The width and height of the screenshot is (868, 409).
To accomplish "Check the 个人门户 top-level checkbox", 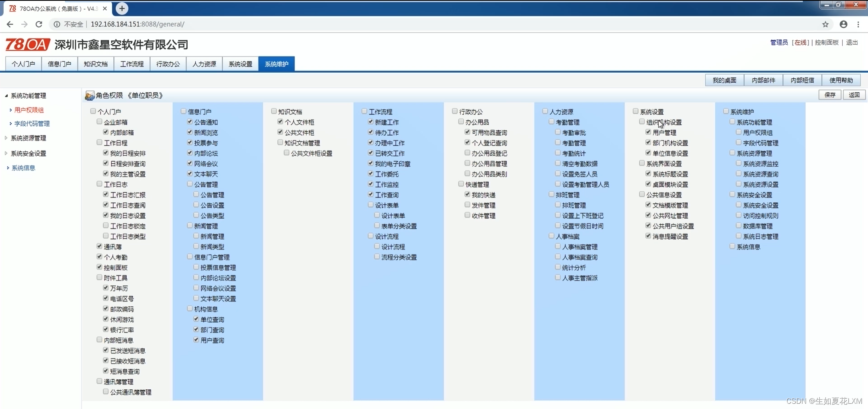I will pyautogui.click(x=93, y=111).
